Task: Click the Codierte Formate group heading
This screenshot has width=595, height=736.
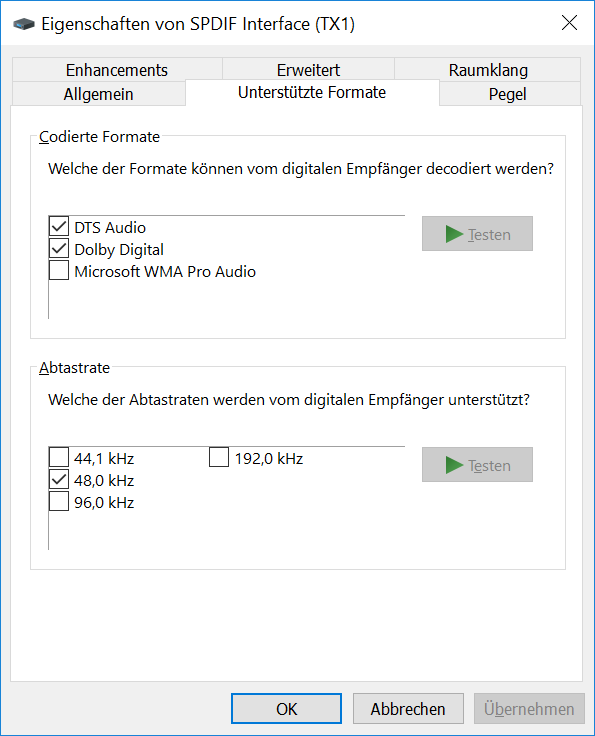Action: (99, 137)
